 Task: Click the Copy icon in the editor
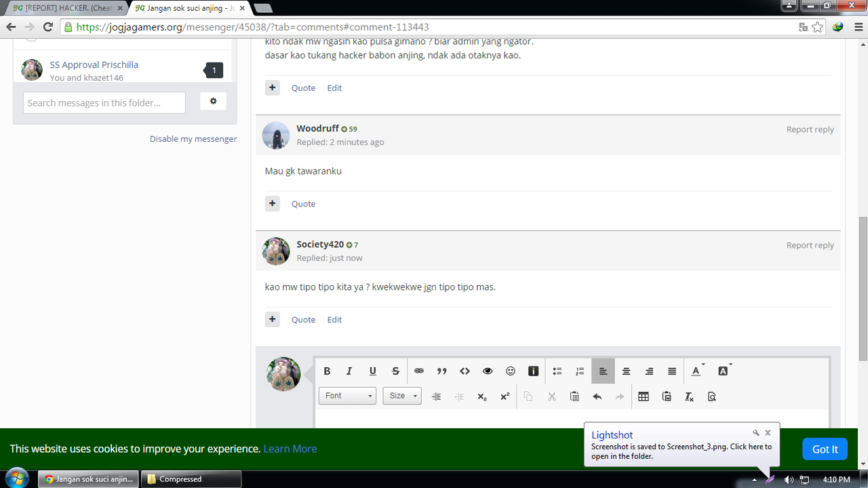529,396
